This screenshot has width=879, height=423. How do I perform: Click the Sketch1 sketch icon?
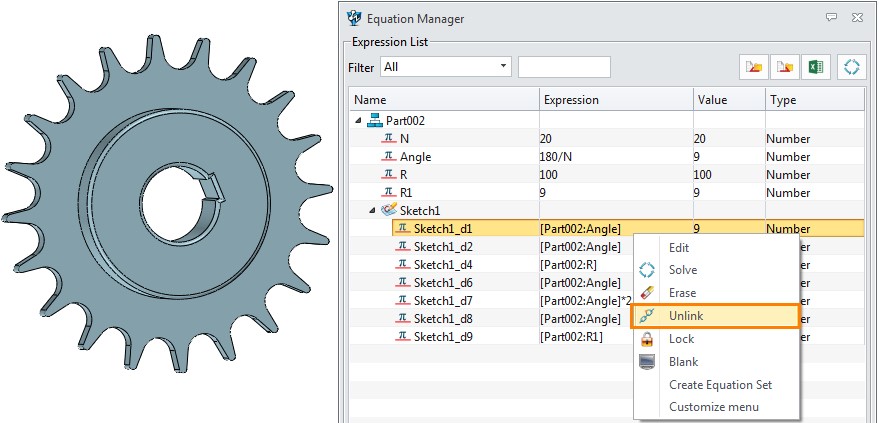pyautogui.click(x=388, y=210)
